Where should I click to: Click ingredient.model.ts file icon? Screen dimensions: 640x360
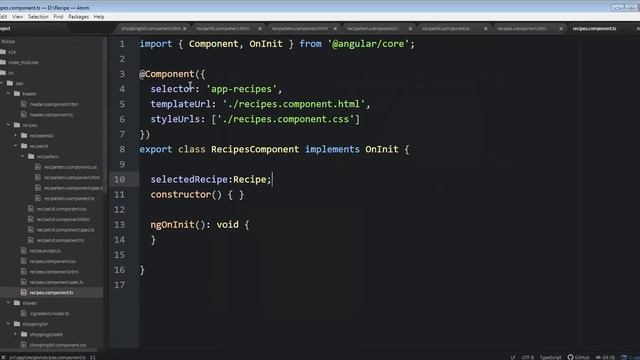(24, 313)
